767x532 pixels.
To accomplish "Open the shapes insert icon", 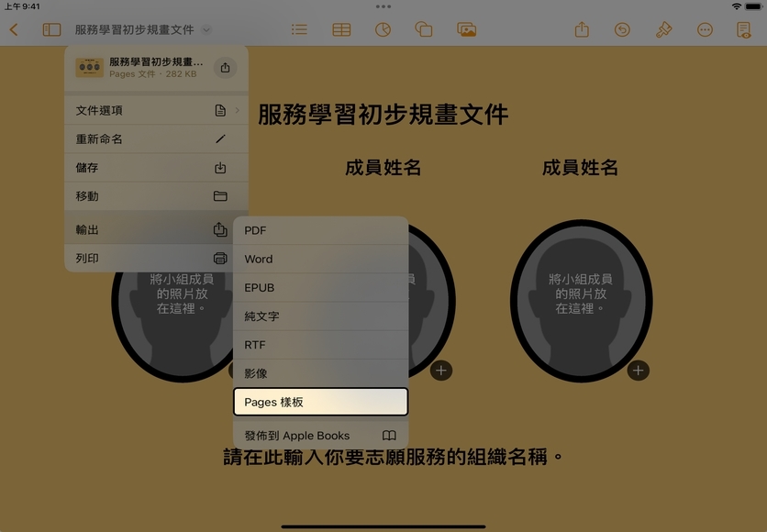I will click(x=424, y=29).
